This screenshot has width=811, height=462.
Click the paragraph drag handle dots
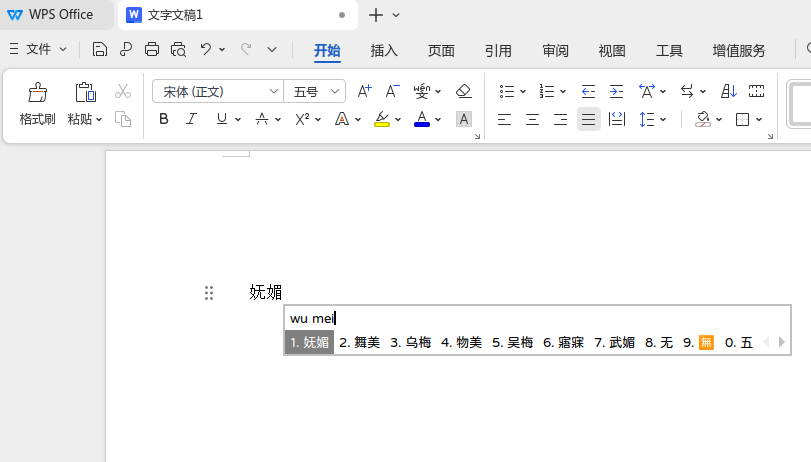[209, 293]
